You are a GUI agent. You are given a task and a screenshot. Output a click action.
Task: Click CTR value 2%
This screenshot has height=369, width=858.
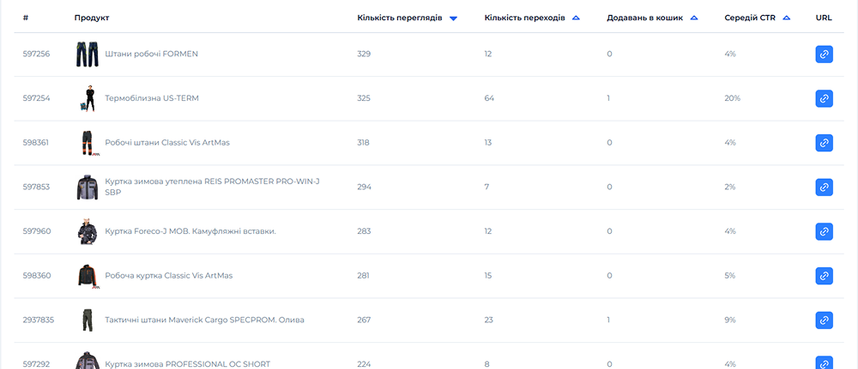click(730, 187)
